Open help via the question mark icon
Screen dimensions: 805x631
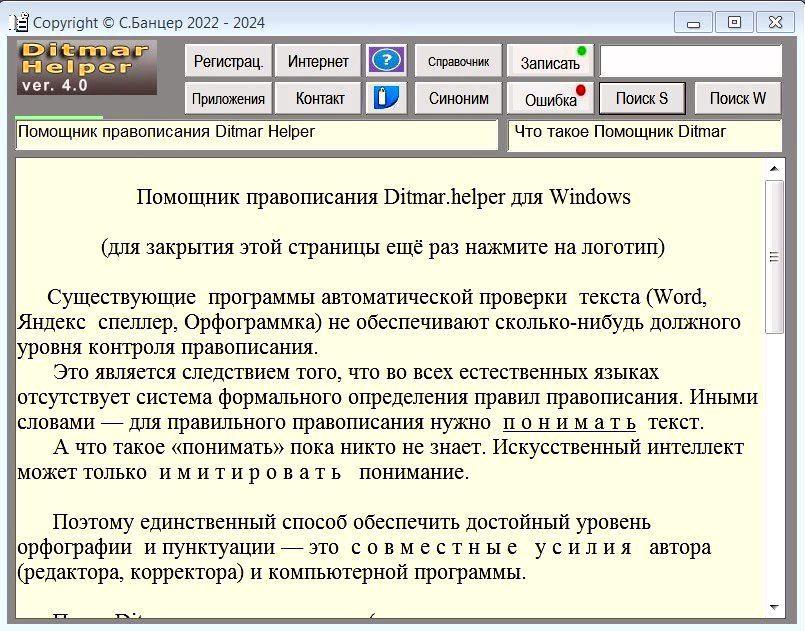385,61
